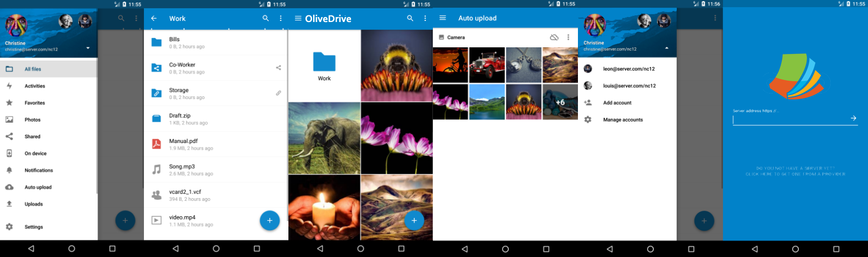Open the sunset bicycle silhouette thumbnail

[450, 65]
